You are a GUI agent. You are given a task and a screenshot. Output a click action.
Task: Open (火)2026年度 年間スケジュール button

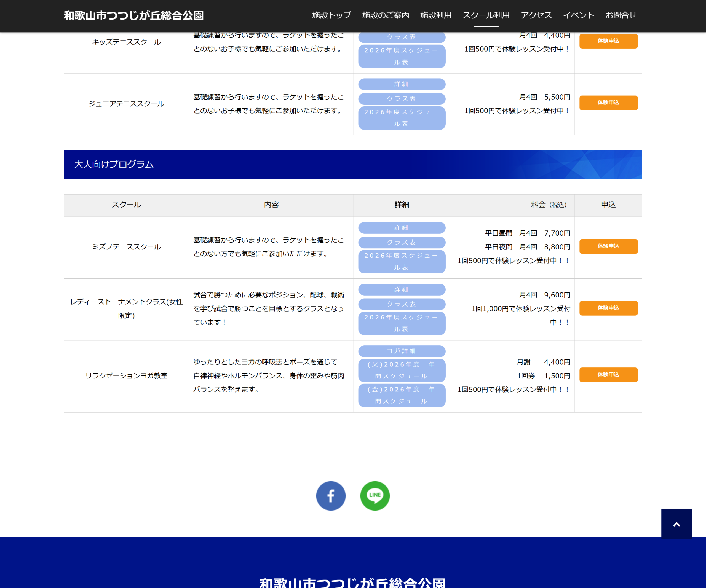(x=402, y=370)
